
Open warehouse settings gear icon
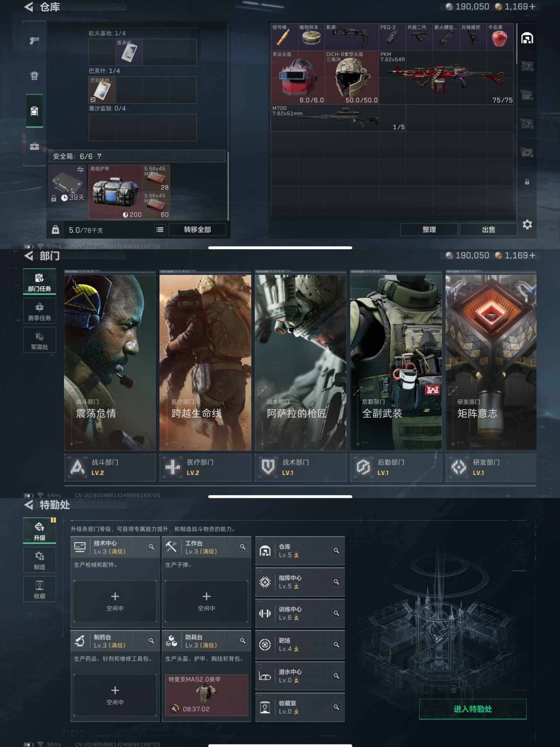[527, 224]
